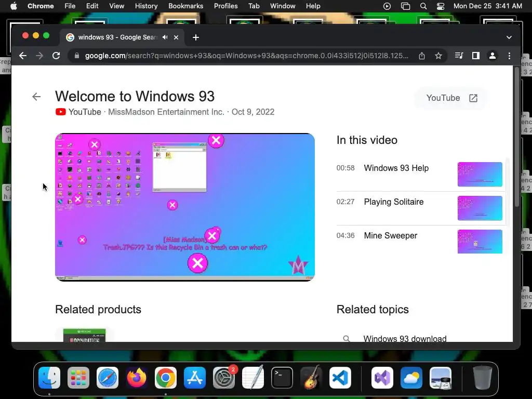Open the Weather app in the Dock
Screen dimensions: 532x399
tap(411, 378)
